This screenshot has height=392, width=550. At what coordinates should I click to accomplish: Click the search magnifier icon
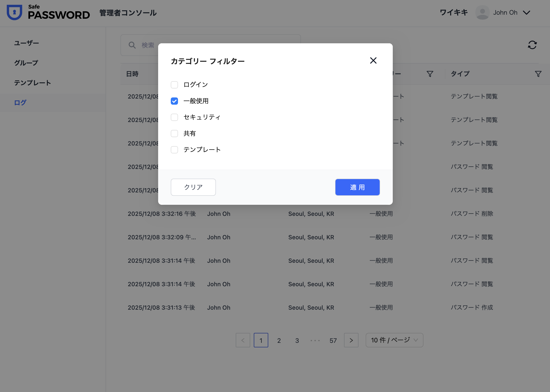(132, 45)
